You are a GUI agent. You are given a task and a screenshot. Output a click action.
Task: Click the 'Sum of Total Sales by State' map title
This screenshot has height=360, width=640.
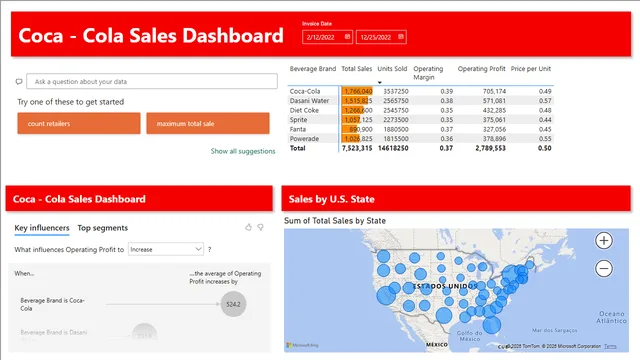point(335,221)
